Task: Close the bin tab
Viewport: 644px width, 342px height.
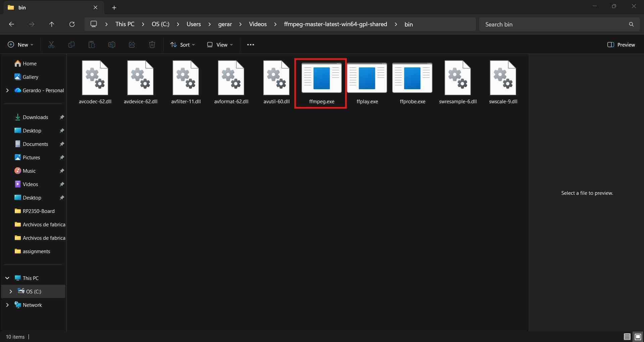Action: click(95, 7)
